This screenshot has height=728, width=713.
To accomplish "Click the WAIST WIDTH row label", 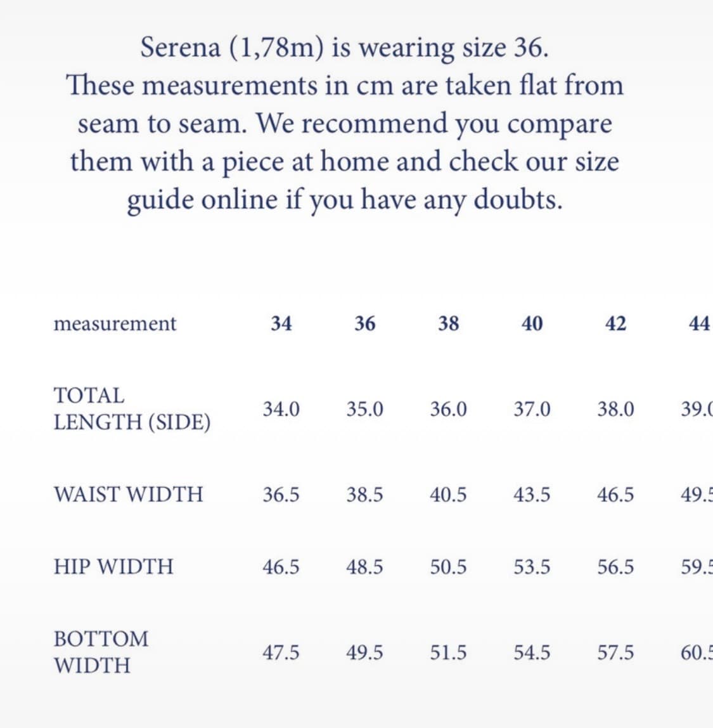I will point(129,493).
